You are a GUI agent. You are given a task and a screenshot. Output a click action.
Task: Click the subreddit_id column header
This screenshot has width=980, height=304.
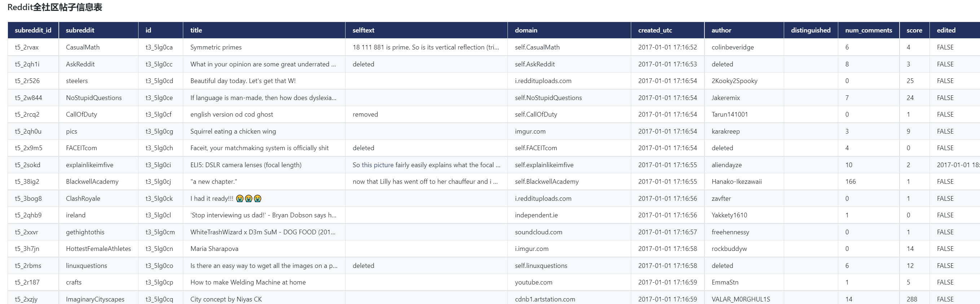pyautogui.click(x=33, y=30)
